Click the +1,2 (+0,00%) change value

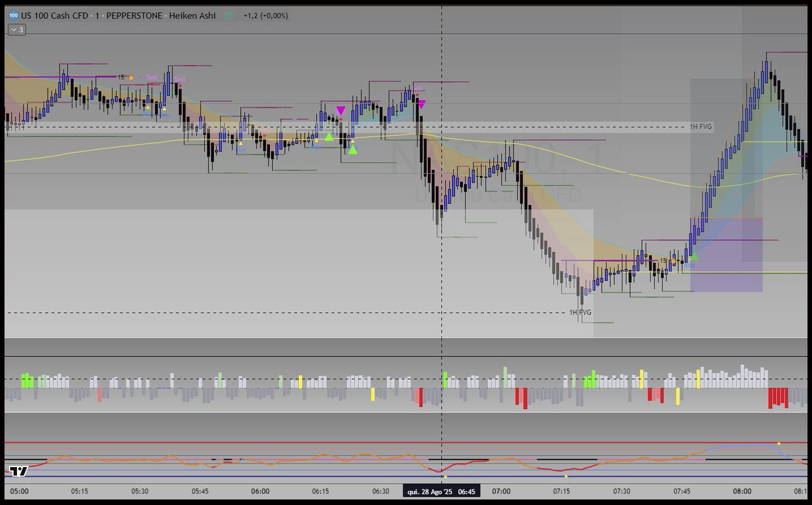[x=266, y=16]
